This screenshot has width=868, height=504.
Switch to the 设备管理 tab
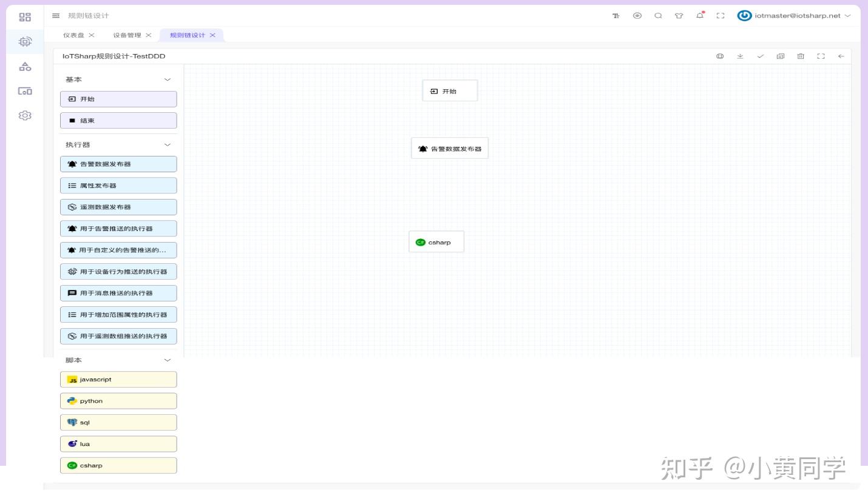(x=127, y=35)
